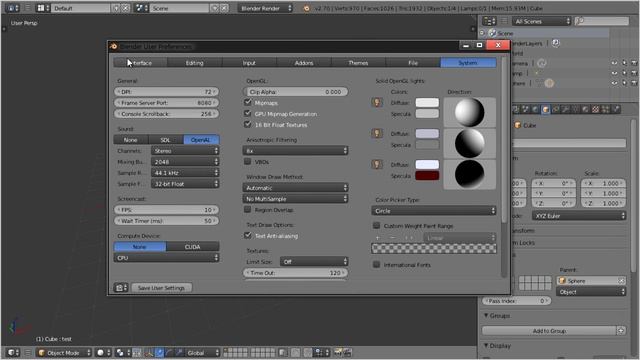Viewport: 640px width, 360px height.
Task: Uncheck GPU Mipmap Generation
Action: [248, 113]
